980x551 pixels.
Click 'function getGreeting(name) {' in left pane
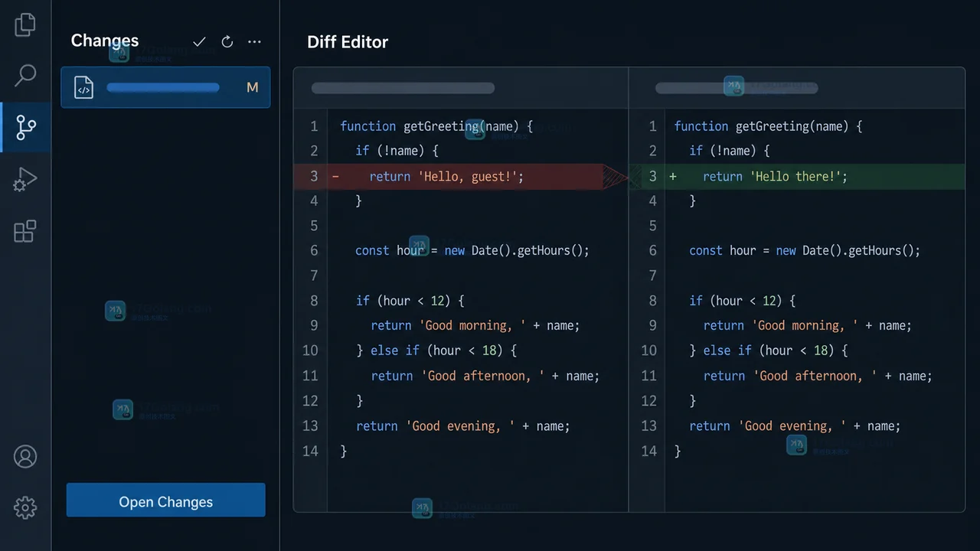click(x=436, y=126)
